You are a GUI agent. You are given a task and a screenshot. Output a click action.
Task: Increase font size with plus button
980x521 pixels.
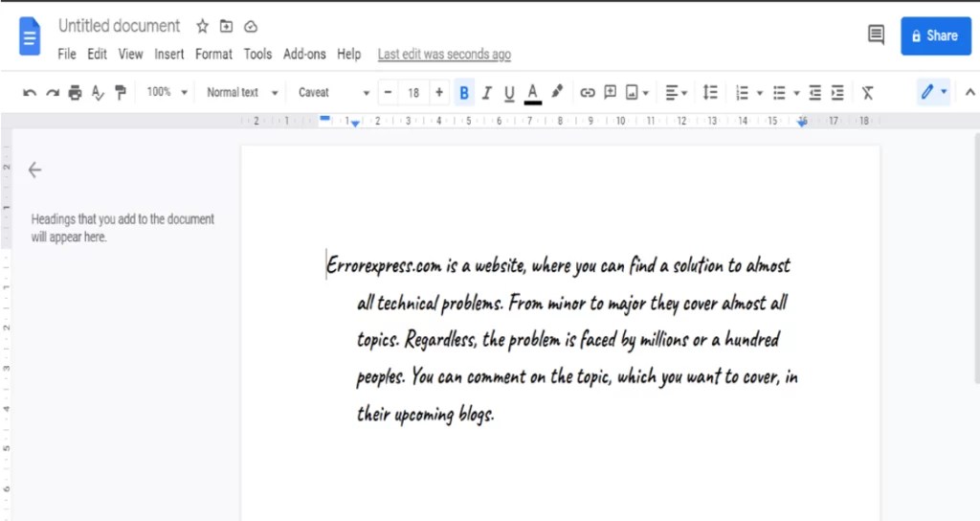click(x=439, y=93)
